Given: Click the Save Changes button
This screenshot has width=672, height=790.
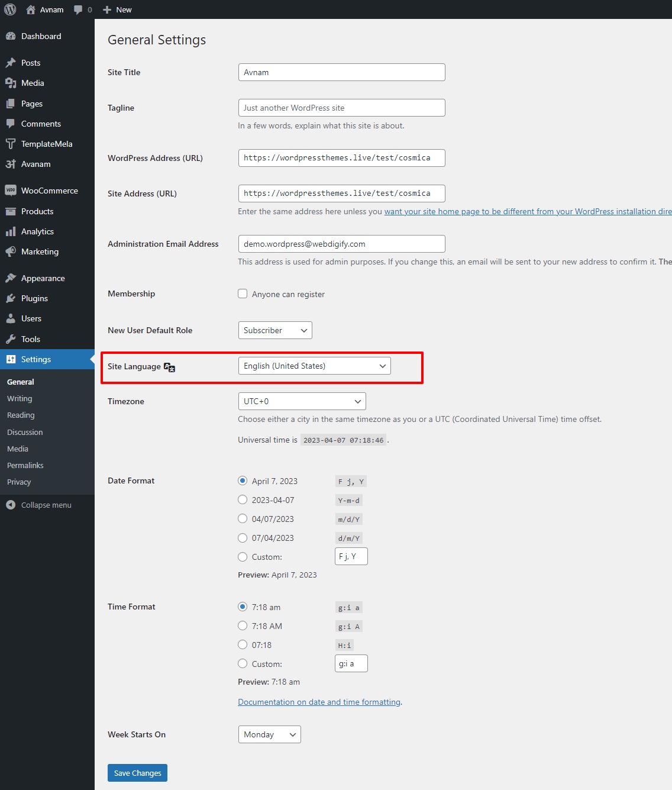Looking at the screenshot, I should point(137,773).
